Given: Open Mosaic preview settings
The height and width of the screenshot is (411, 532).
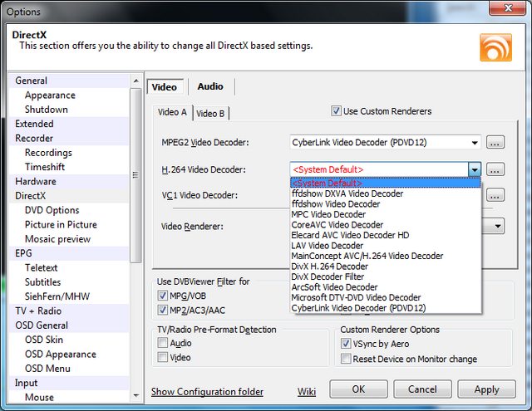Looking at the screenshot, I should pos(69,239).
